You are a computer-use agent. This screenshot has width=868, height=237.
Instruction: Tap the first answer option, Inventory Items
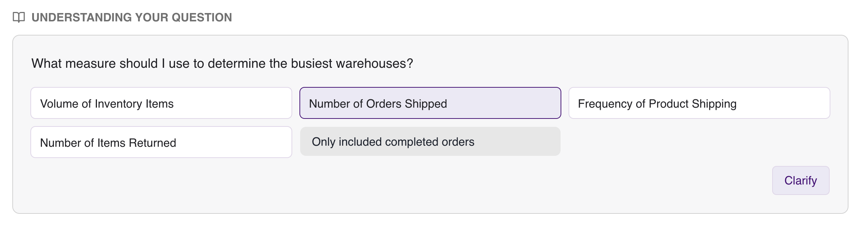click(x=161, y=103)
